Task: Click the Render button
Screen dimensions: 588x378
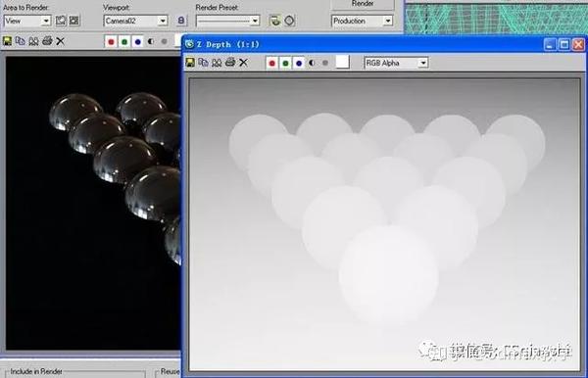Action: 363,4
